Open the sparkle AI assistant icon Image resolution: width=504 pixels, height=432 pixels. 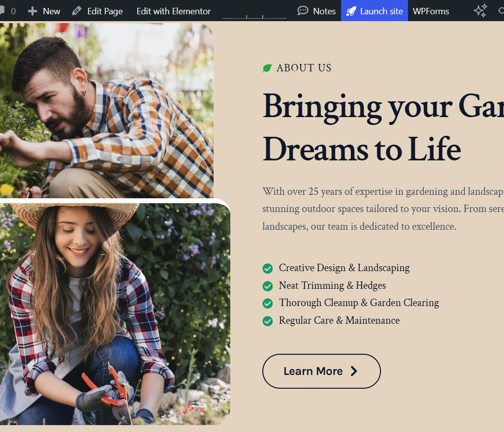tap(480, 11)
